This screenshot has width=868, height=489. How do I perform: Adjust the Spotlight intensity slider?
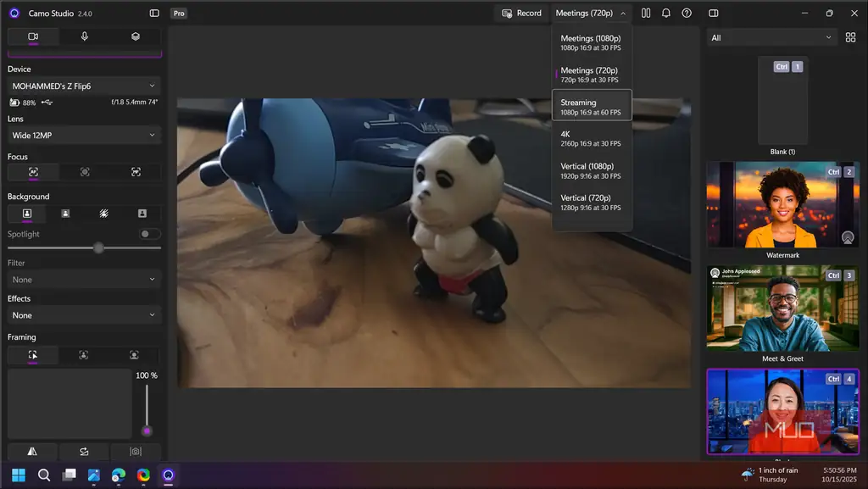click(x=98, y=247)
